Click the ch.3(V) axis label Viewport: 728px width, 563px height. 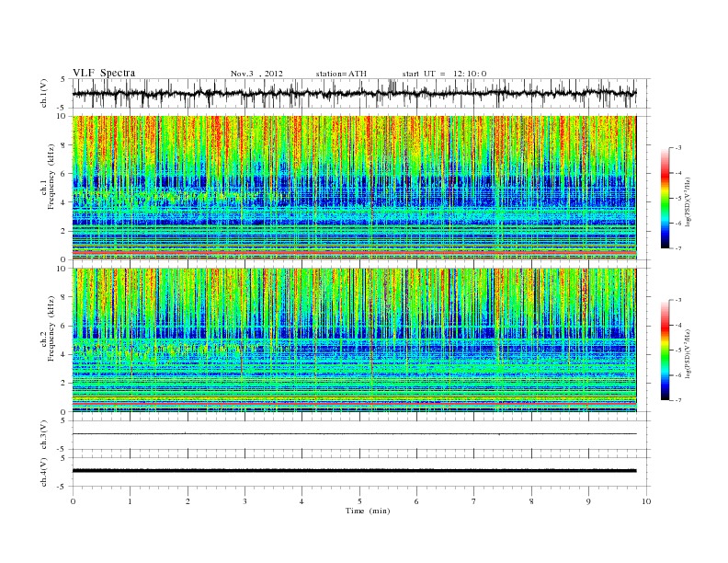43,435
